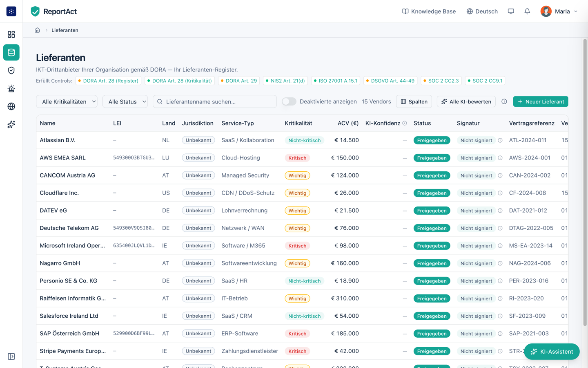Sort by the Kritikalität column header

(298, 123)
